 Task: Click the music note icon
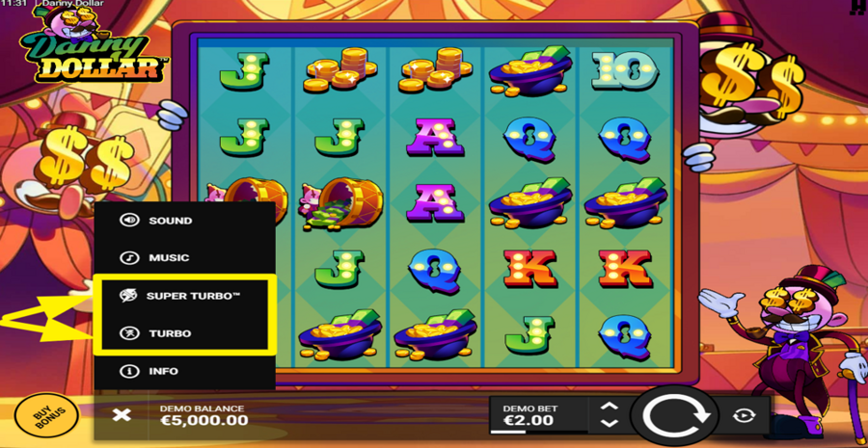tap(129, 258)
